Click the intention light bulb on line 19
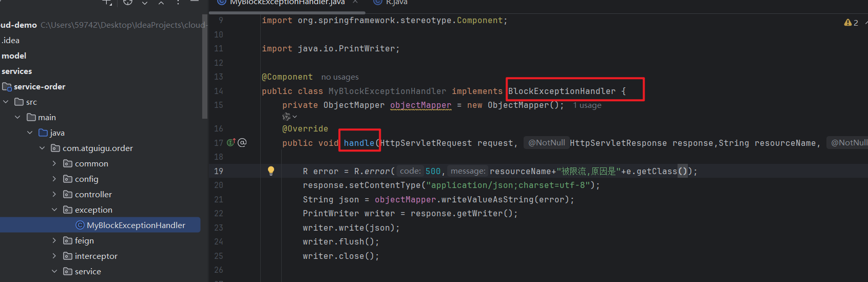The width and height of the screenshot is (868, 282). point(271,171)
